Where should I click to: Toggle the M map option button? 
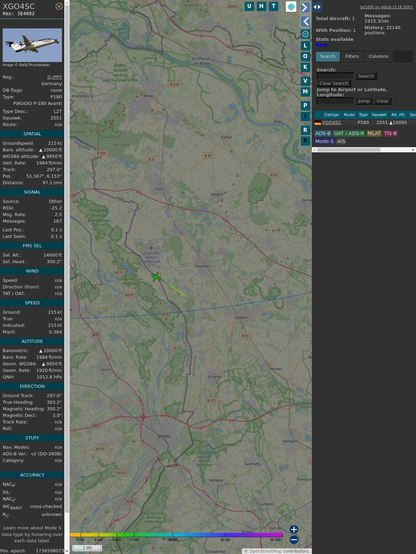pyautogui.click(x=305, y=92)
